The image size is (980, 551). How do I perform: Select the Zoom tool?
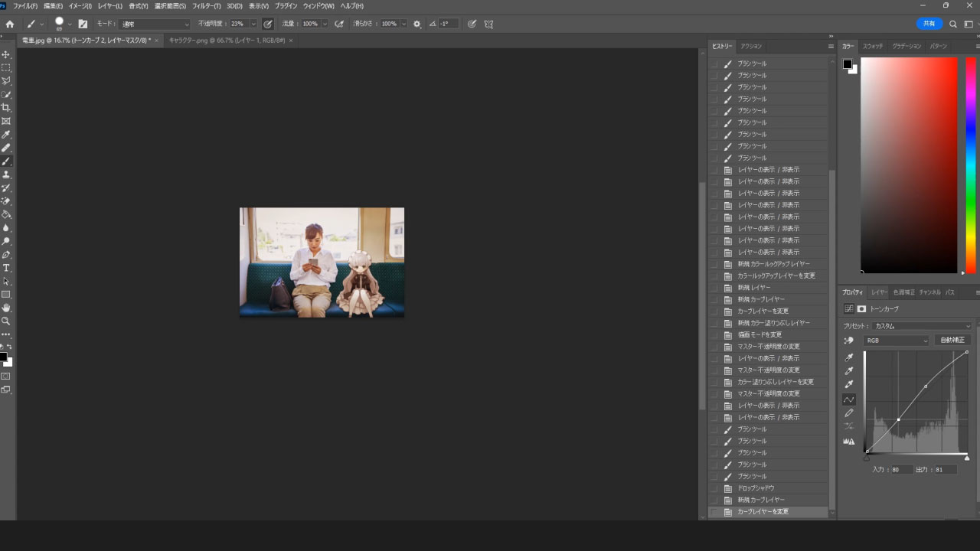(6, 321)
